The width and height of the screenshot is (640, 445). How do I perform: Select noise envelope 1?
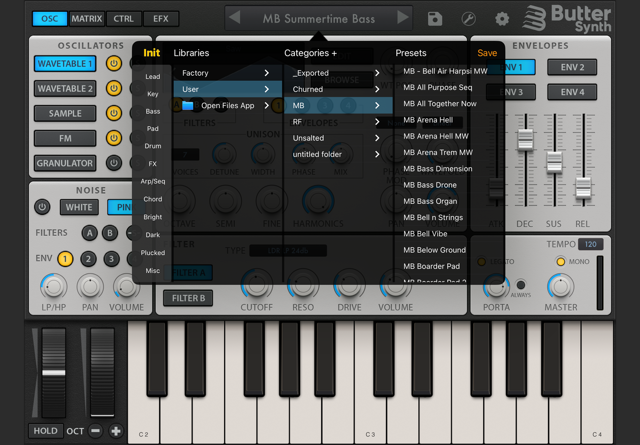[65, 258]
